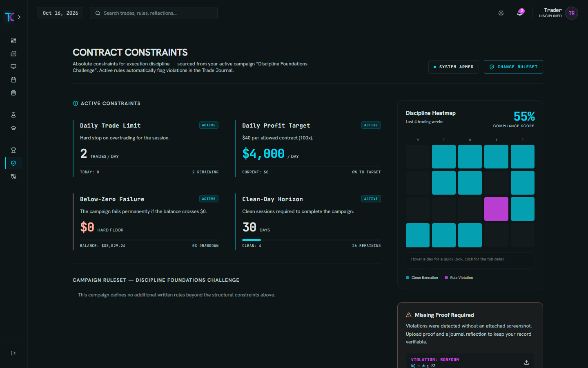
Task: Click the monitor screen icon in sidebar
Action: [x=13, y=67]
